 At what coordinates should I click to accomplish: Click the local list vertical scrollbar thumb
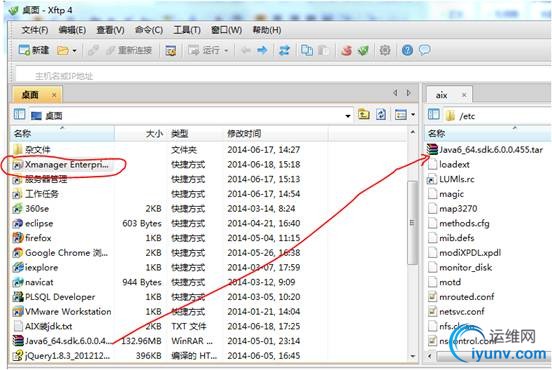(412, 223)
